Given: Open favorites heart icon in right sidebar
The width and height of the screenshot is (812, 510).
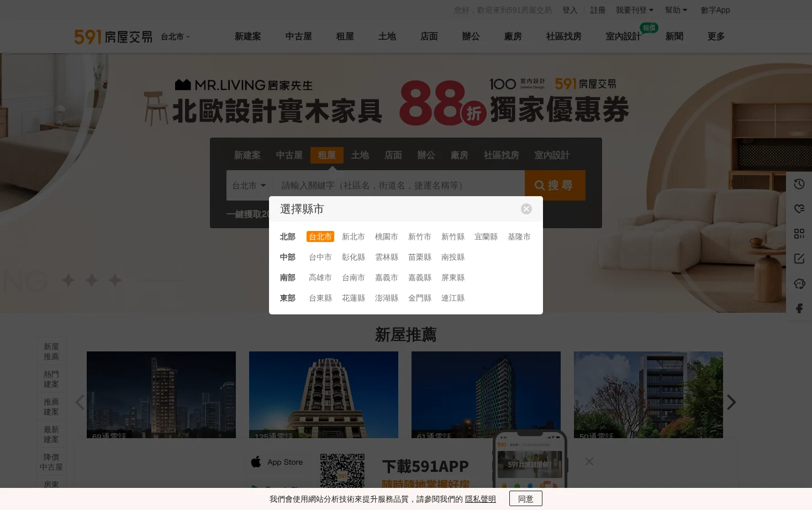Looking at the screenshot, I should click(799, 209).
